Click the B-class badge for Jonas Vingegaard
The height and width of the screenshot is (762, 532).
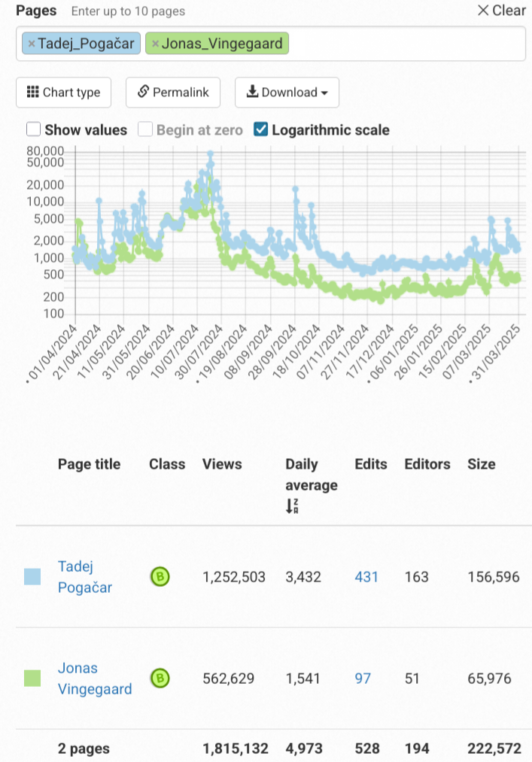160,679
